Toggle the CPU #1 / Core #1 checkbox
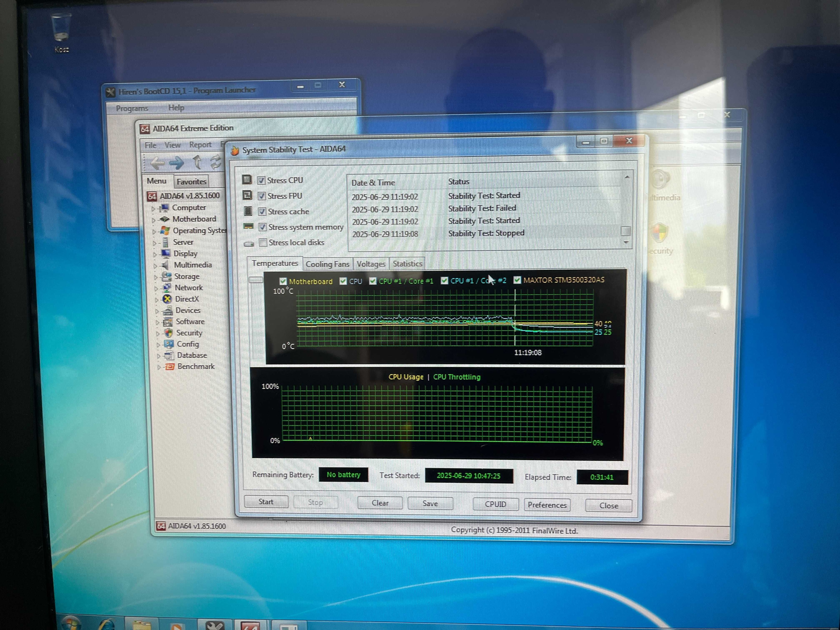Viewport: 840px width, 630px height. click(x=373, y=281)
